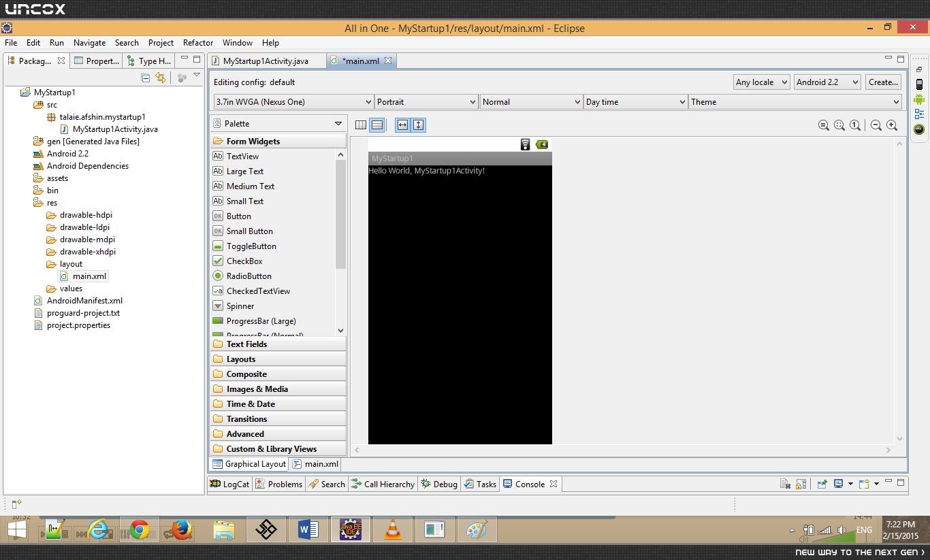Reset canvas zoom to 100%
930x560 pixels.
point(855,125)
